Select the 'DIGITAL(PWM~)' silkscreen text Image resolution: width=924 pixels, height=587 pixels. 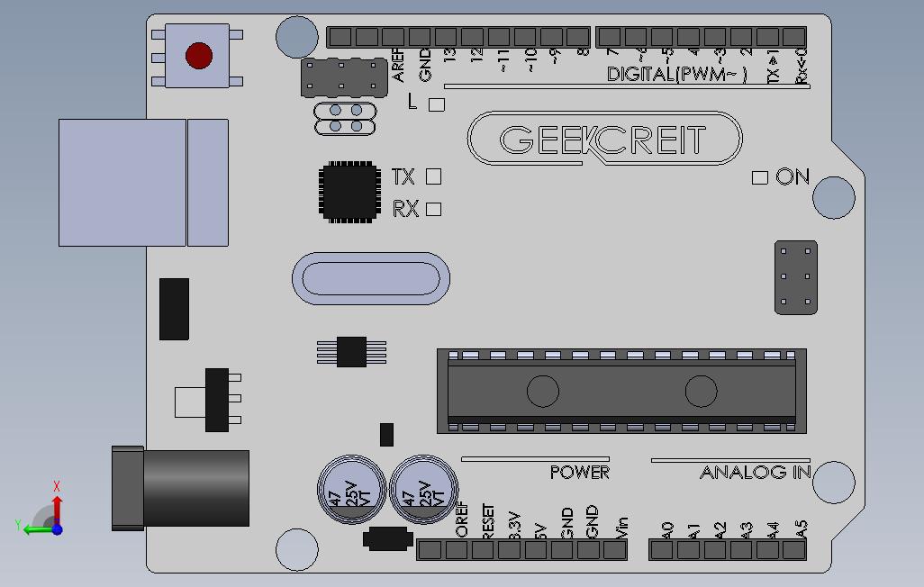677,74
